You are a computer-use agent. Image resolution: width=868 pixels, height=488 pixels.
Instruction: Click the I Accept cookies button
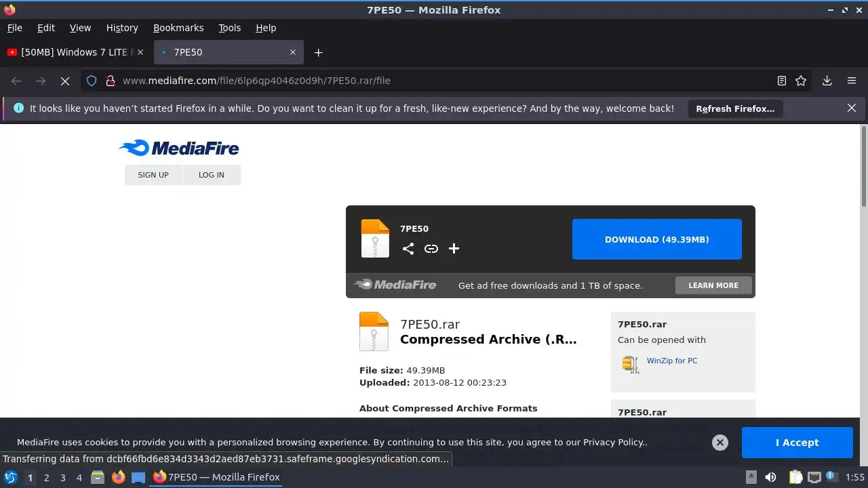(797, 443)
